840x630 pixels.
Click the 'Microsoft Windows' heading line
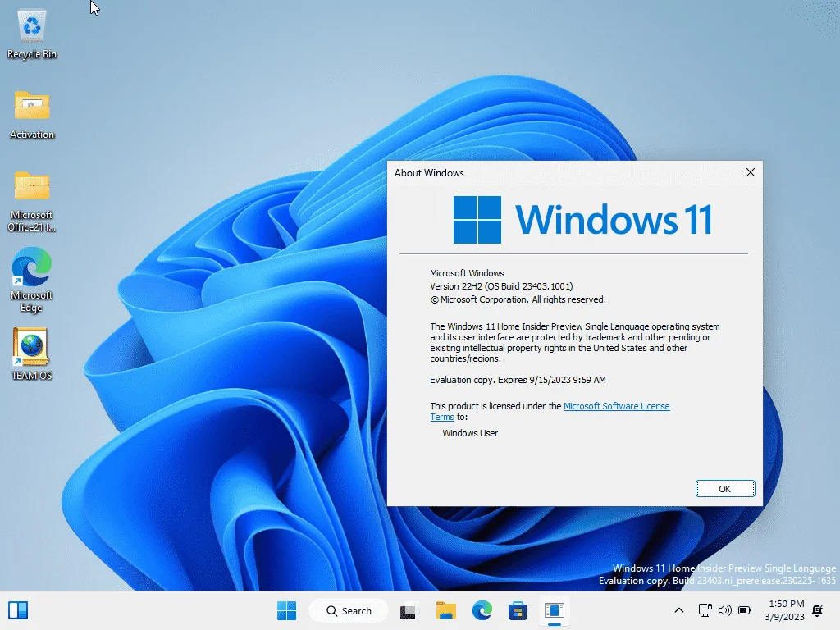[467, 273]
